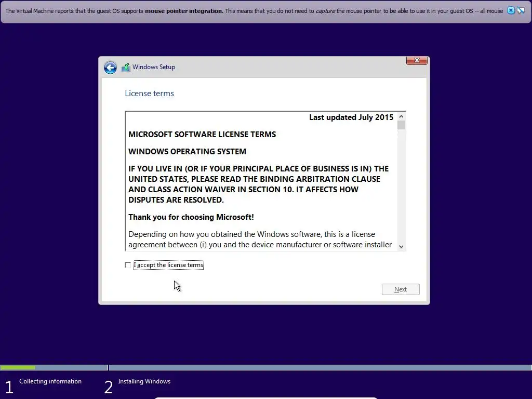Dismiss the mouse pointer integration notice

coord(511,10)
